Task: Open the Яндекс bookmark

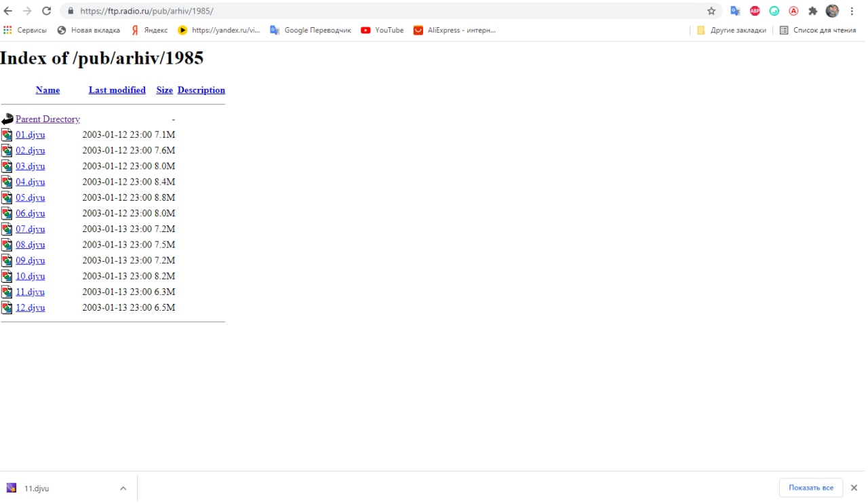Action: (x=149, y=30)
